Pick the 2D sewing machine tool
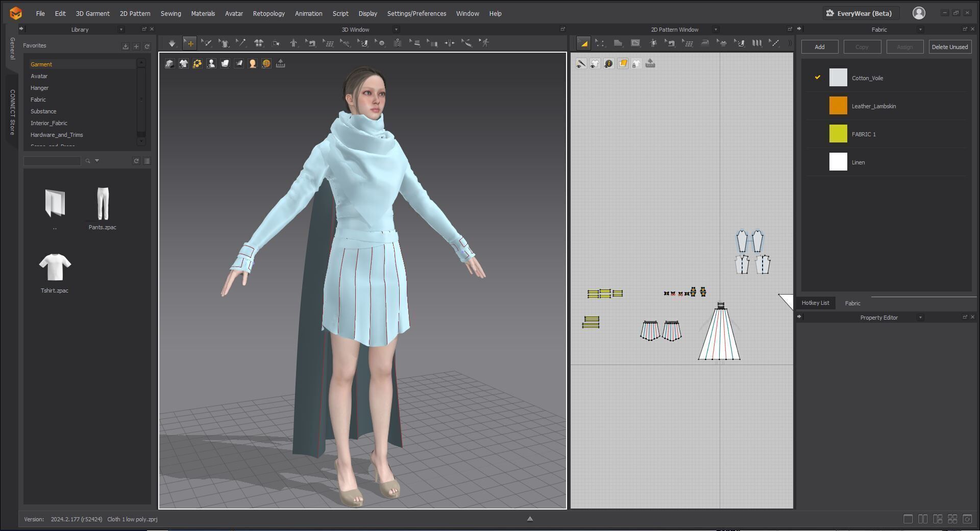Image resolution: width=980 pixels, height=531 pixels. pyautogui.click(x=670, y=43)
